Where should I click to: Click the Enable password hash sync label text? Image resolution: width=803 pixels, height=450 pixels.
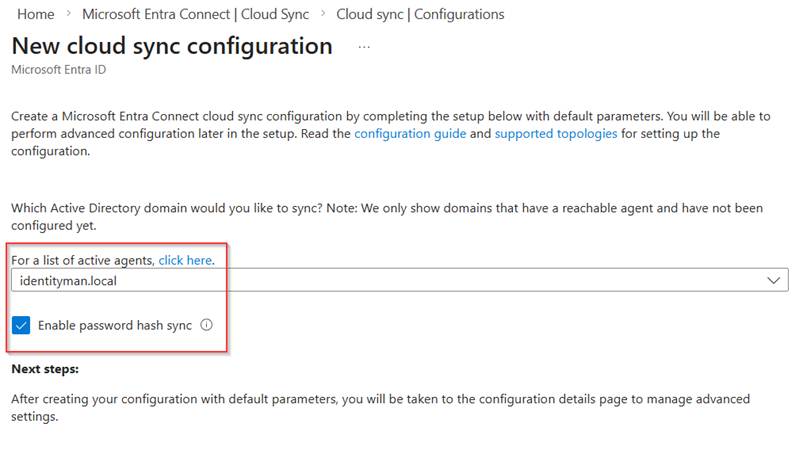pyautogui.click(x=114, y=325)
